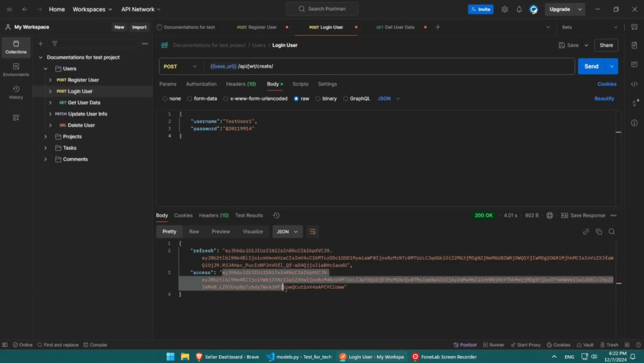The image size is (644, 363).
Task: Click the collections filter icon
Action: tap(55, 44)
